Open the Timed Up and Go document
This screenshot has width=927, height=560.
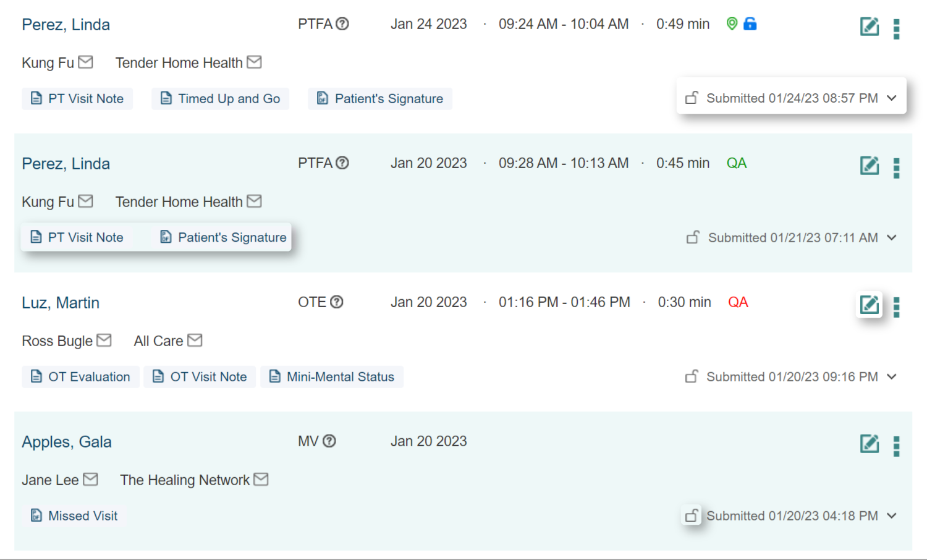click(220, 98)
